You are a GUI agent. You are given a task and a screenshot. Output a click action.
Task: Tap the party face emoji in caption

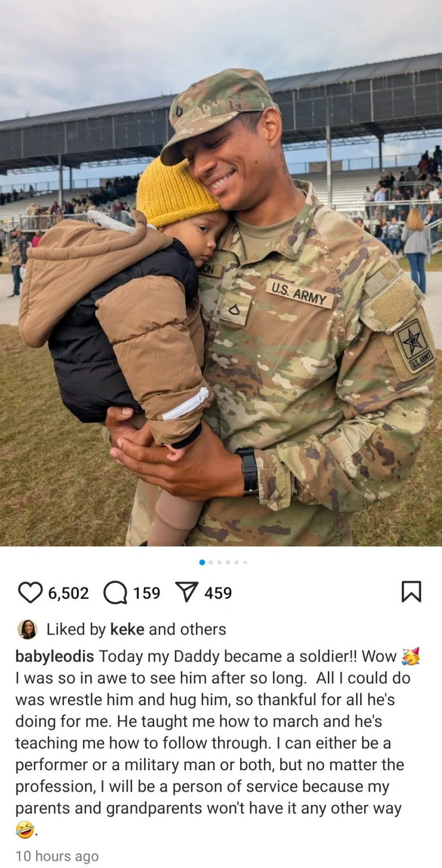tap(410, 657)
